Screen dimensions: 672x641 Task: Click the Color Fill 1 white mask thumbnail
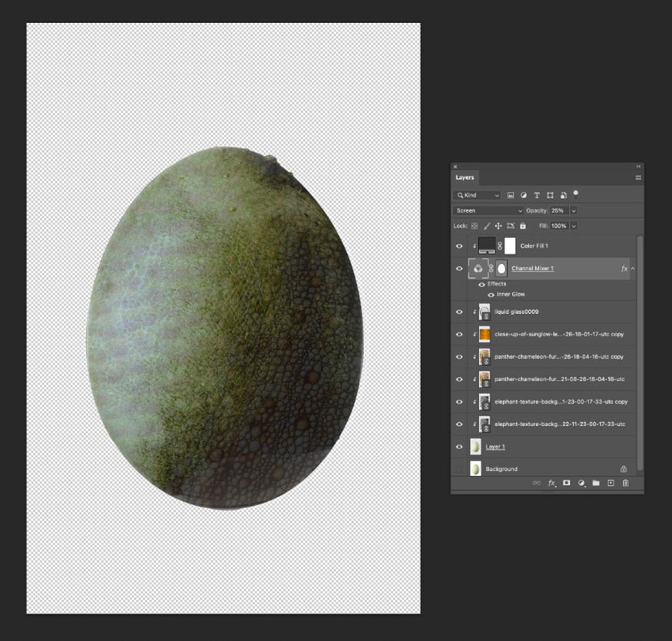pyautogui.click(x=510, y=246)
